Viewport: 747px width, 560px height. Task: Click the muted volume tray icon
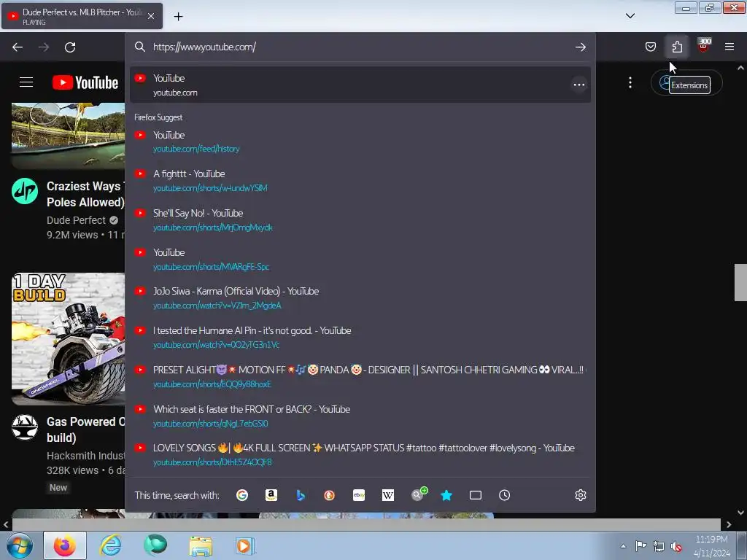coord(676,546)
